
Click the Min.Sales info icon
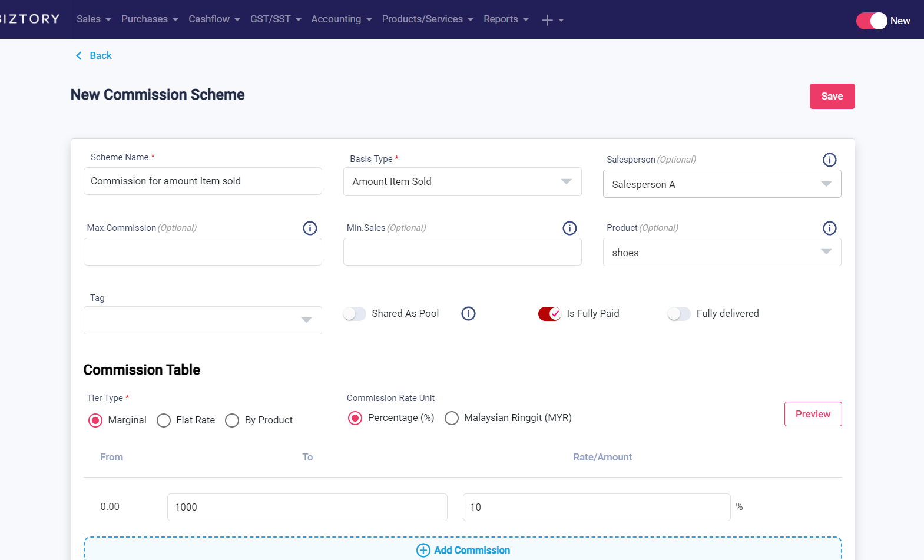(x=569, y=228)
